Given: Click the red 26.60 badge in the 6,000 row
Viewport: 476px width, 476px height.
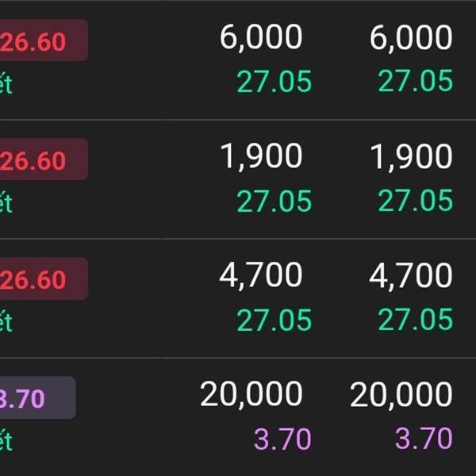Looking at the screenshot, I should tap(44, 40).
